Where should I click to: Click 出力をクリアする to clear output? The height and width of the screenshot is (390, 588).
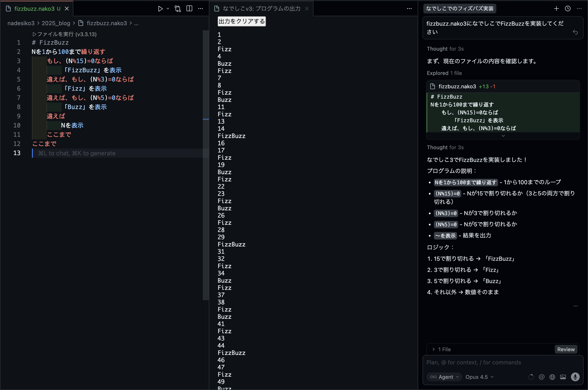(x=241, y=21)
